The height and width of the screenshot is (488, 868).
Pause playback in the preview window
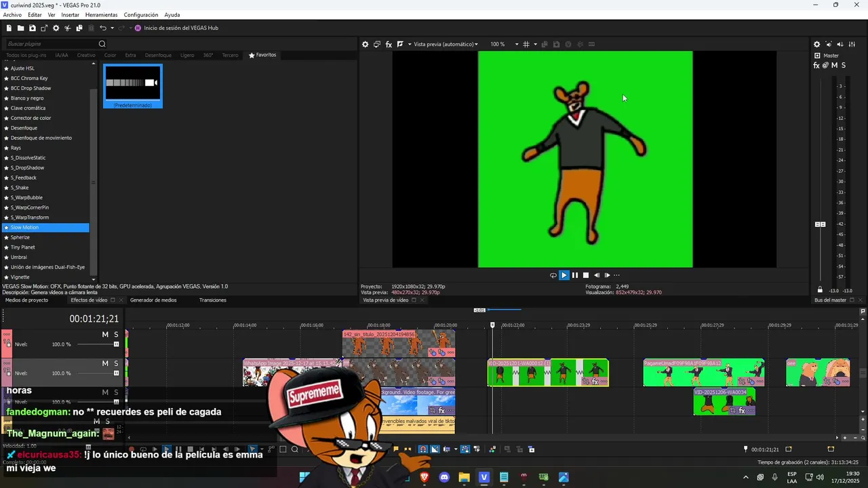click(x=575, y=275)
